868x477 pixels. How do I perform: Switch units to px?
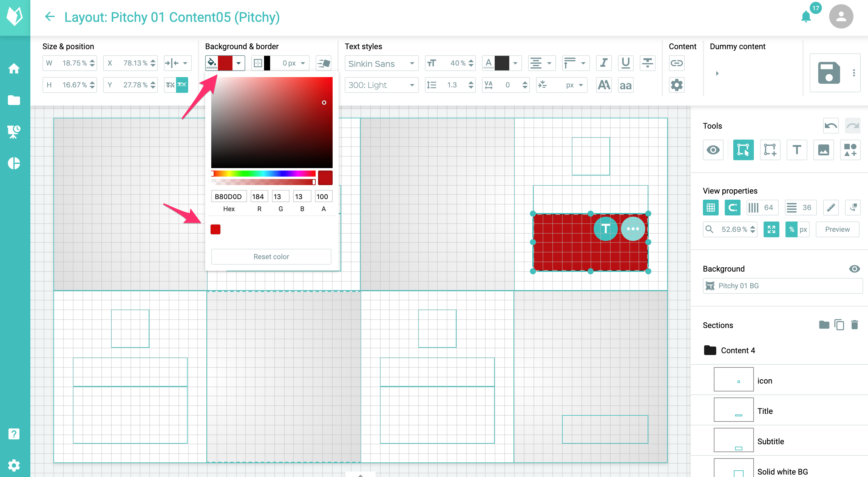[803, 229]
